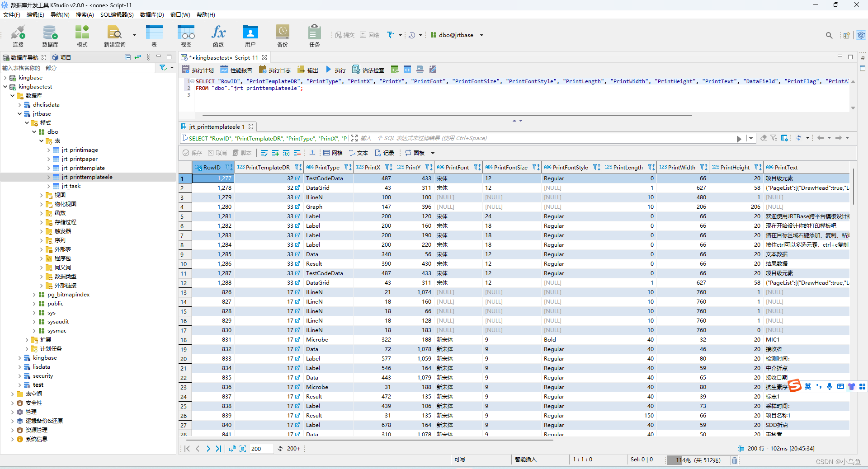Expand the 视图 (Views) folder node
Viewport: 868px width, 469px height.
pos(41,195)
